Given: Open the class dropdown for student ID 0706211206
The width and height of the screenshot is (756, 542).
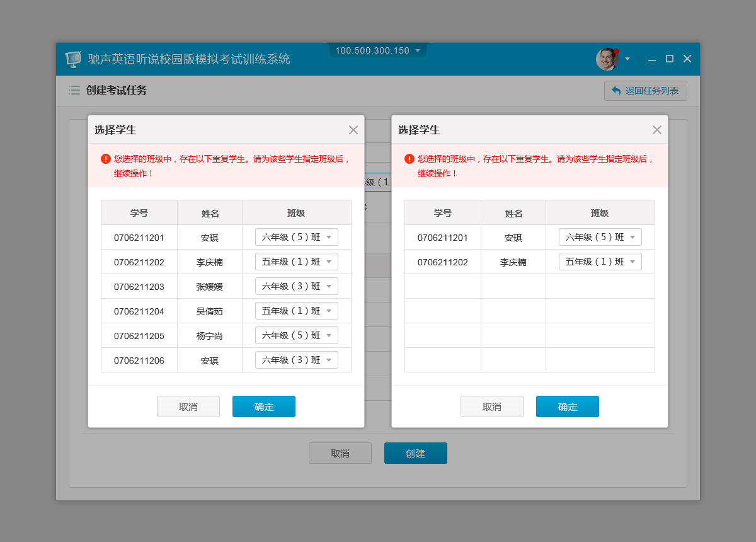Looking at the screenshot, I should [297, 360].
